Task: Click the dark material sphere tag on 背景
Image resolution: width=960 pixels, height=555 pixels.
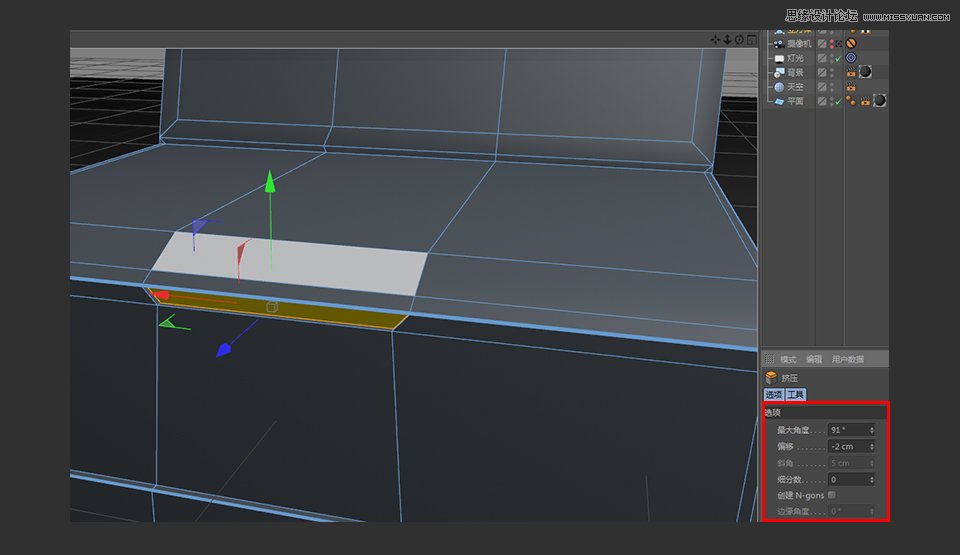Action: pyautogui.click(x=865, y=72)
